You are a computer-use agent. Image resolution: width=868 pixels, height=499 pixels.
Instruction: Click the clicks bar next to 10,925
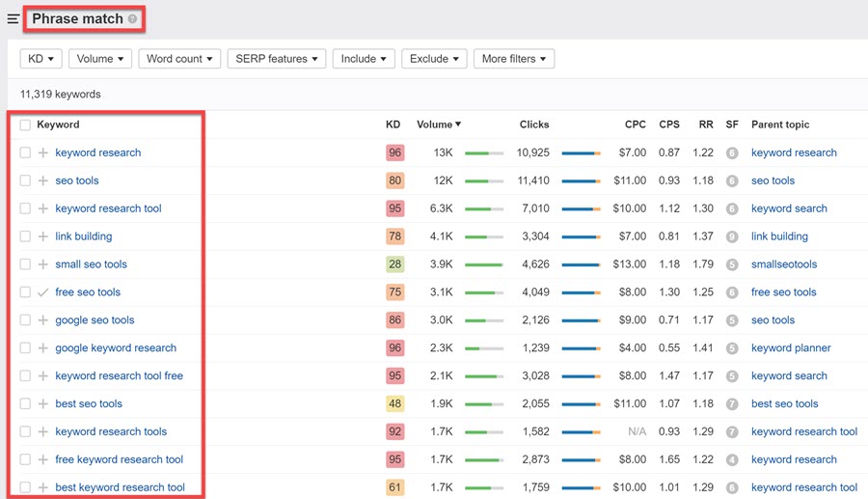581,152
